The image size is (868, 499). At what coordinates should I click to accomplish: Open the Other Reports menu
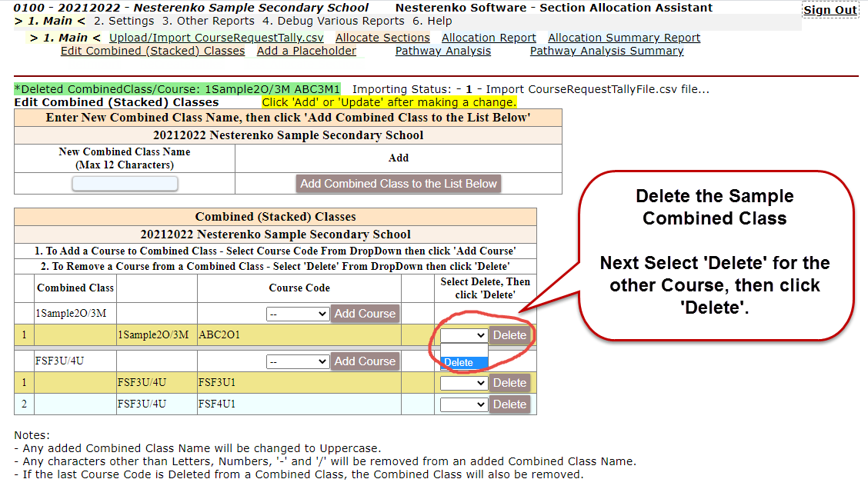click(x=208, y=21)
